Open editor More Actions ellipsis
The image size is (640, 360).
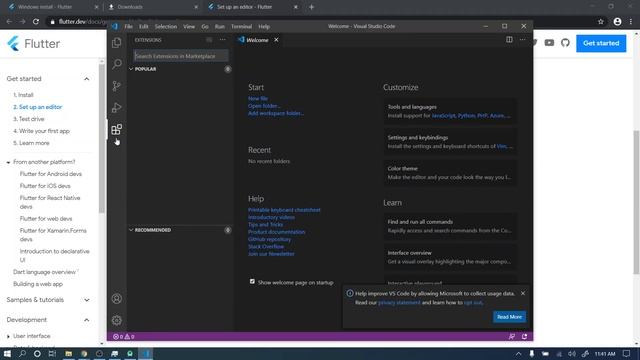[x=522, y=40]
